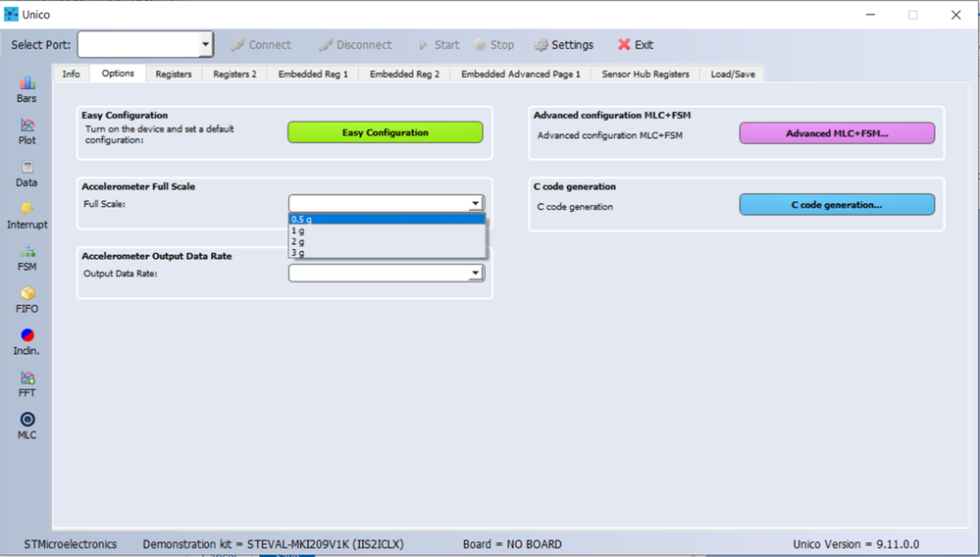The width and height of the screenshot is (980, 557).
Task: Open the MLC panel in sidebar
Action: (x=26, y=427)
